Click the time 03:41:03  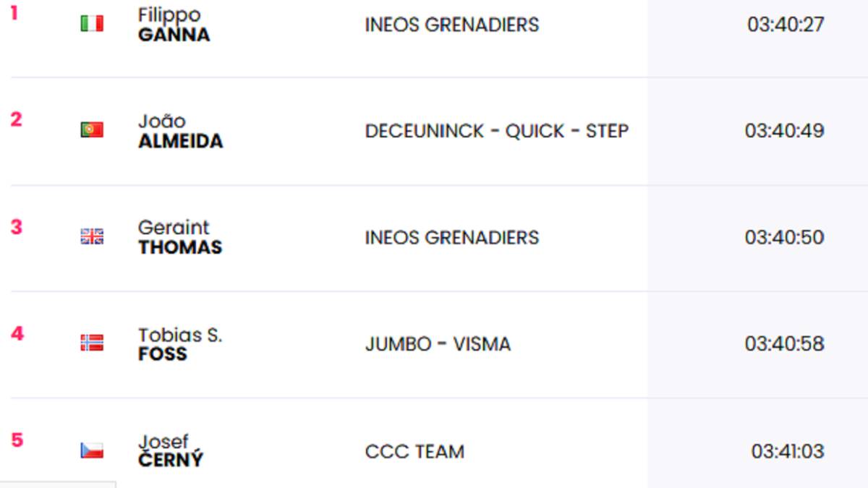[x=788, y=451]
